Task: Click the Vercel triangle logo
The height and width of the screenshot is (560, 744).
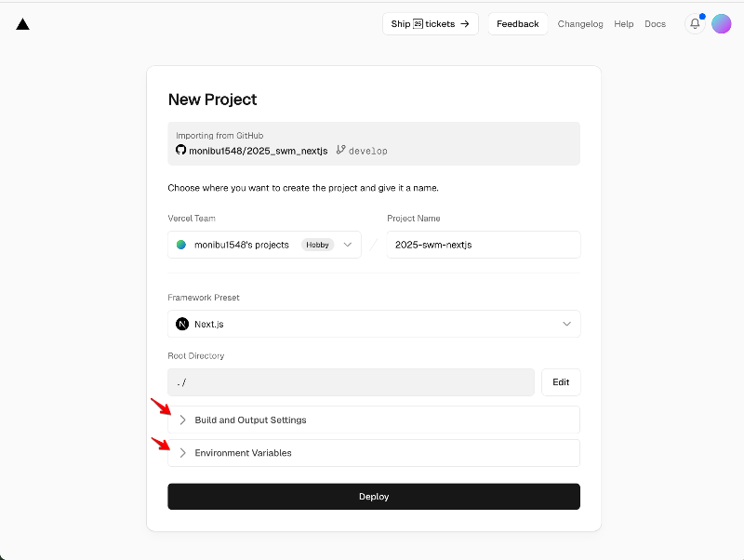Action: pos(22,24)
